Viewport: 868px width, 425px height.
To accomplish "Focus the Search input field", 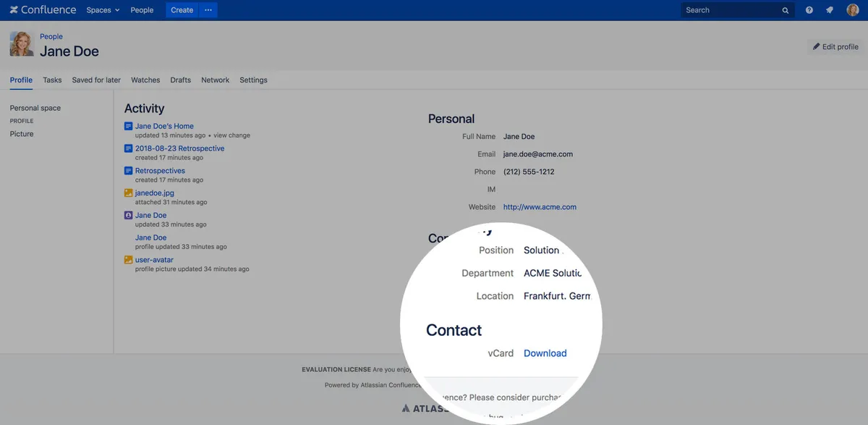I will (x=737, y=10).
